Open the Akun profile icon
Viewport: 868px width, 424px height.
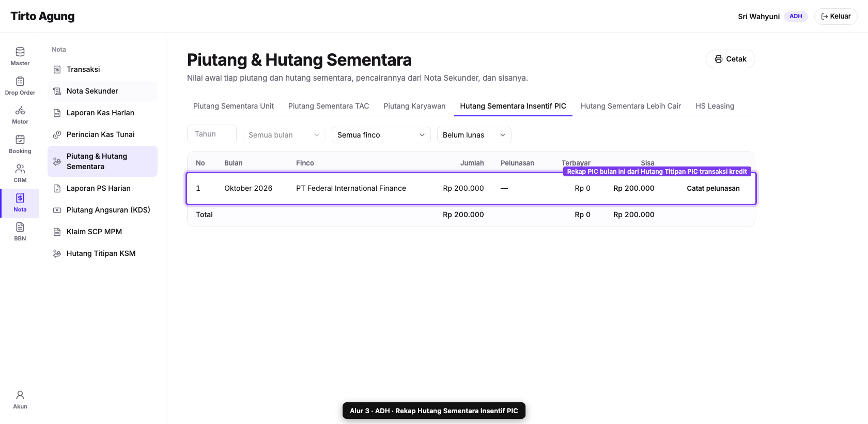(x=20, y=395)
